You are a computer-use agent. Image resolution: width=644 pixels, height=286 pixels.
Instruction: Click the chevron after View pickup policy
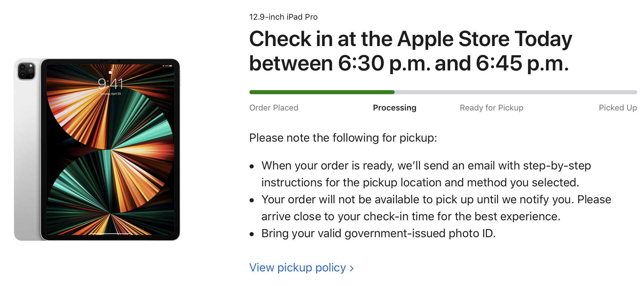point(352,268)
